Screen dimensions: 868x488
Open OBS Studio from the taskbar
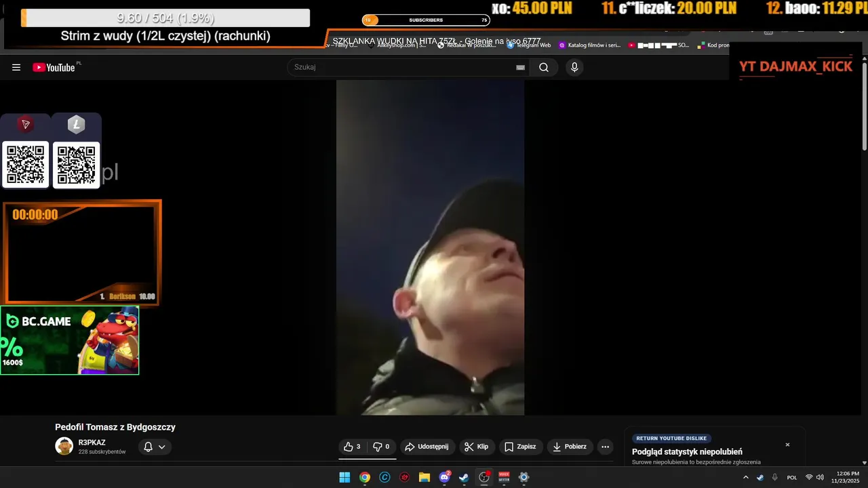click(484, 477)
